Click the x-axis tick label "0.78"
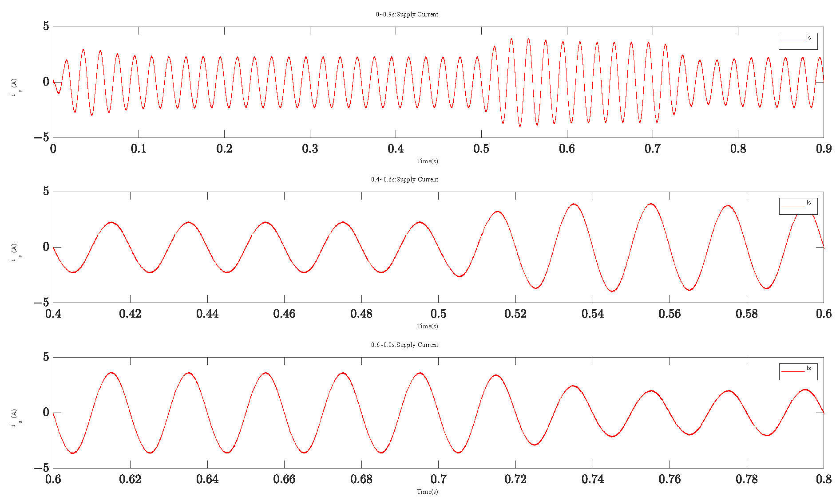This screenshot has height=504, width=840. click(x=747, y=479)
